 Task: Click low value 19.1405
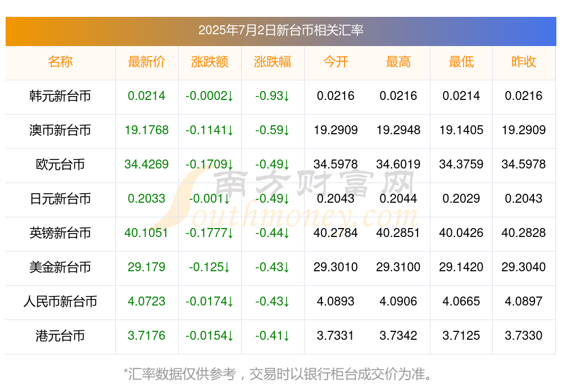click(461, 130)
